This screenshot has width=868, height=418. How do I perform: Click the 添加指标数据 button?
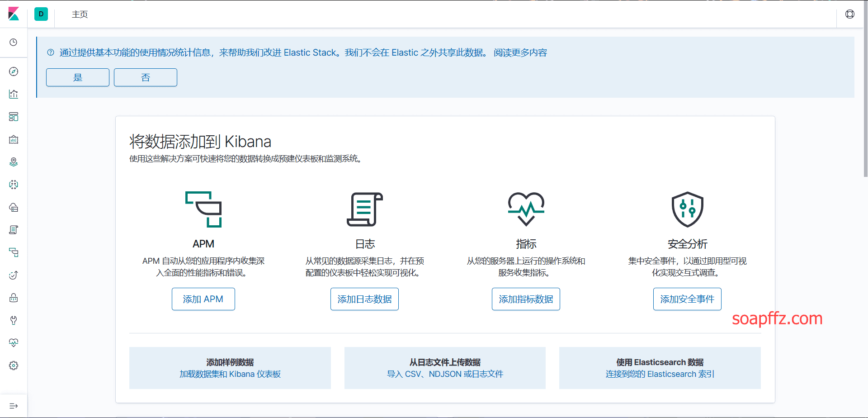pyautogui.click(x=526, y=299)
